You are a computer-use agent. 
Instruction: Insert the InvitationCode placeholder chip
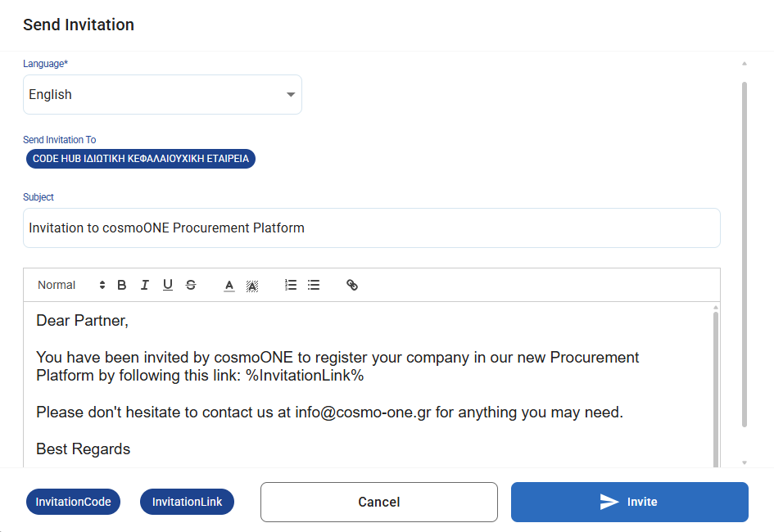[x=74, y=502]
